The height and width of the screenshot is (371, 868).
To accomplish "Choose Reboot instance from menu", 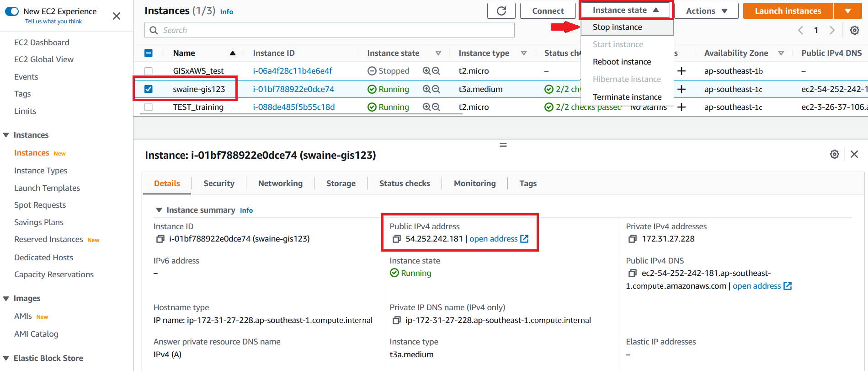I will (627, 62).
